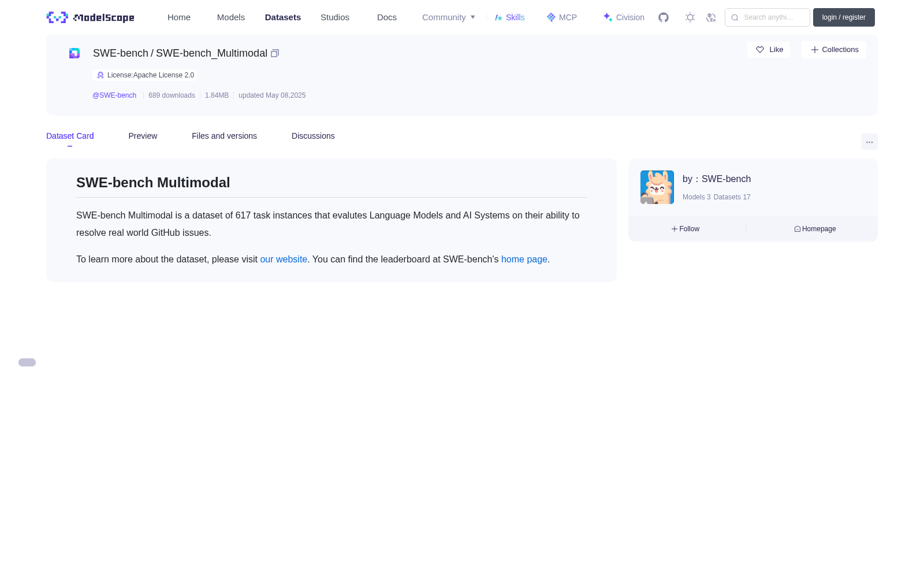Screen dimensions: 924x578
Task: Visit SWE-bench Homepage
Action: pos(815,229)
